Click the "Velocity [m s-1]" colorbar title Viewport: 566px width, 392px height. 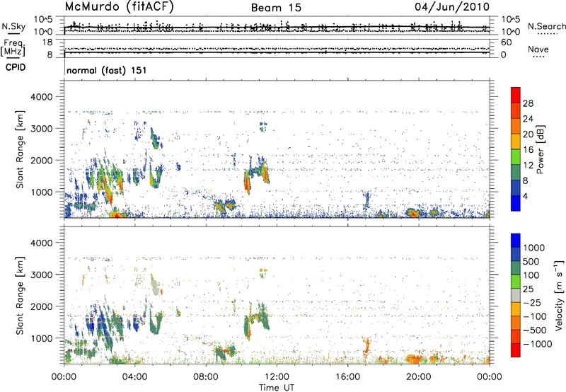[559, 295]
